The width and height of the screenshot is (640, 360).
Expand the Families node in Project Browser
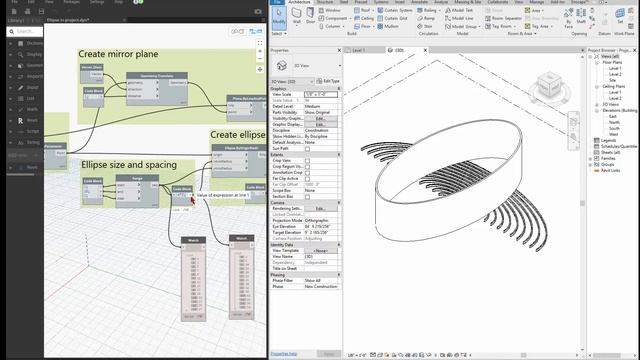tap(591, 158)
